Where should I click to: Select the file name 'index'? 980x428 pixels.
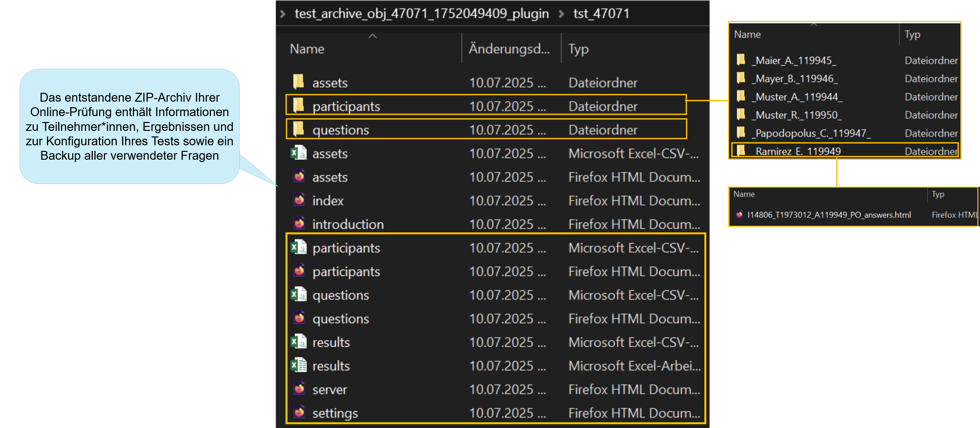tap(328, 200)
